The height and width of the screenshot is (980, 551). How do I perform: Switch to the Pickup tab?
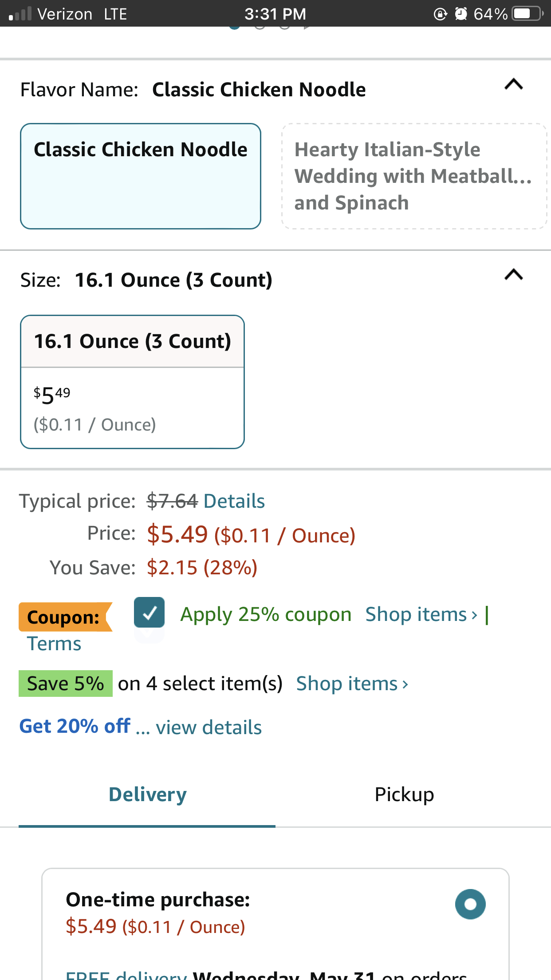tap(404, 794)
